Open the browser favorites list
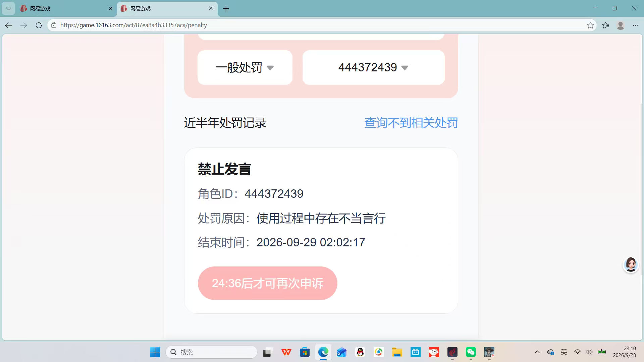The image size is (644, 362). (x=605, y=25)
